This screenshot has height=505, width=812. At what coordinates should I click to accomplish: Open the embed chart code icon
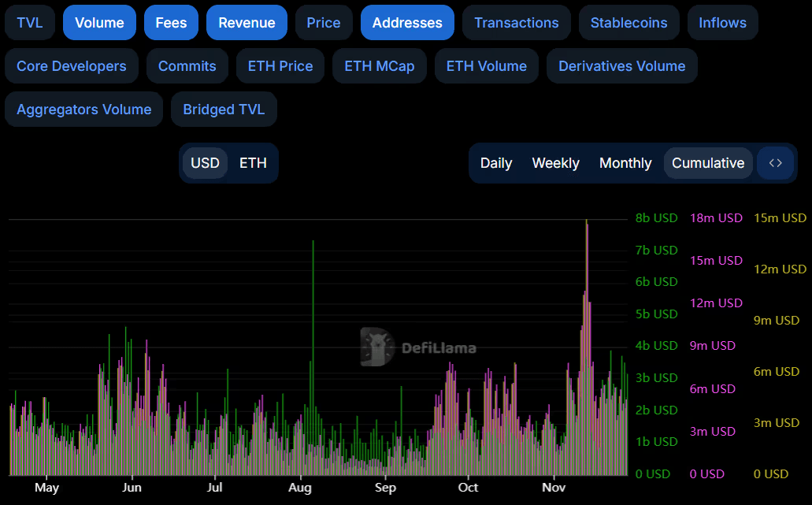(x=776, y=163)
